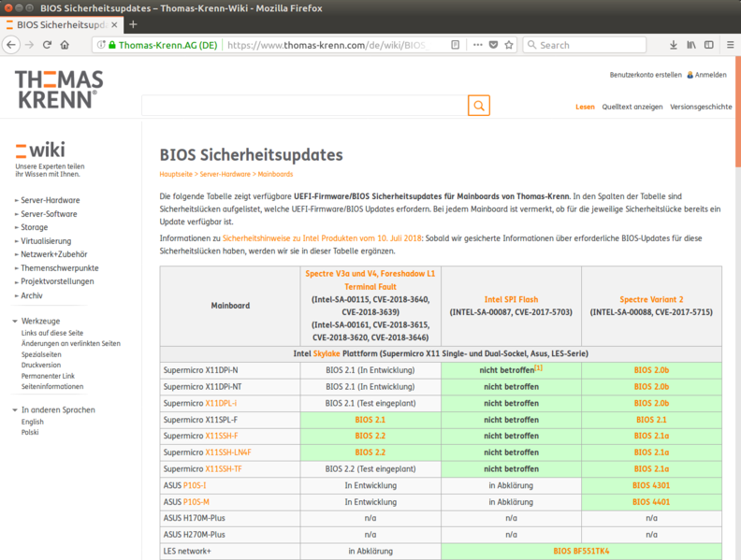Expand the Projektvorstellungen sidebar item
The height and width of the screenshot is (560, 741).
click(x=57, y=281)
